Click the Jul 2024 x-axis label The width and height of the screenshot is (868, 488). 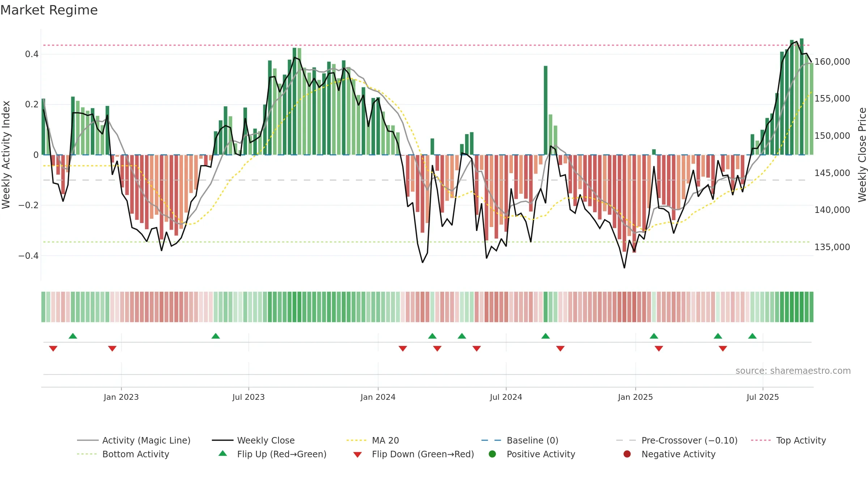pyautogui.click(x=506, y=397)
